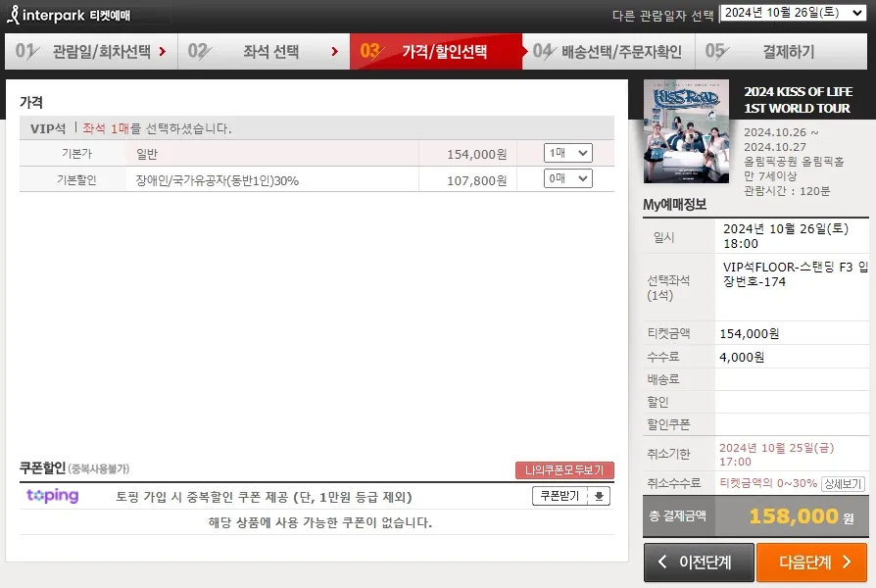This screenshot has width=876, height=588.
Task: Click the My예매정보 heading
Action: [675, 205]
